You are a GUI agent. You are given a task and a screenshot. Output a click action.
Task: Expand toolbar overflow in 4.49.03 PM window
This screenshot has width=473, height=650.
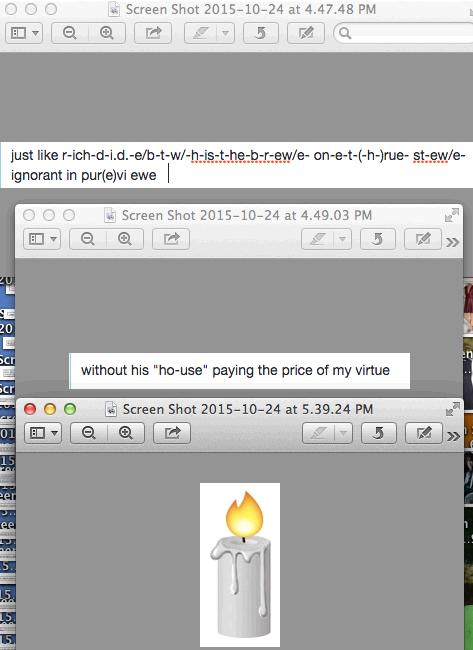(x=453, y=241)
